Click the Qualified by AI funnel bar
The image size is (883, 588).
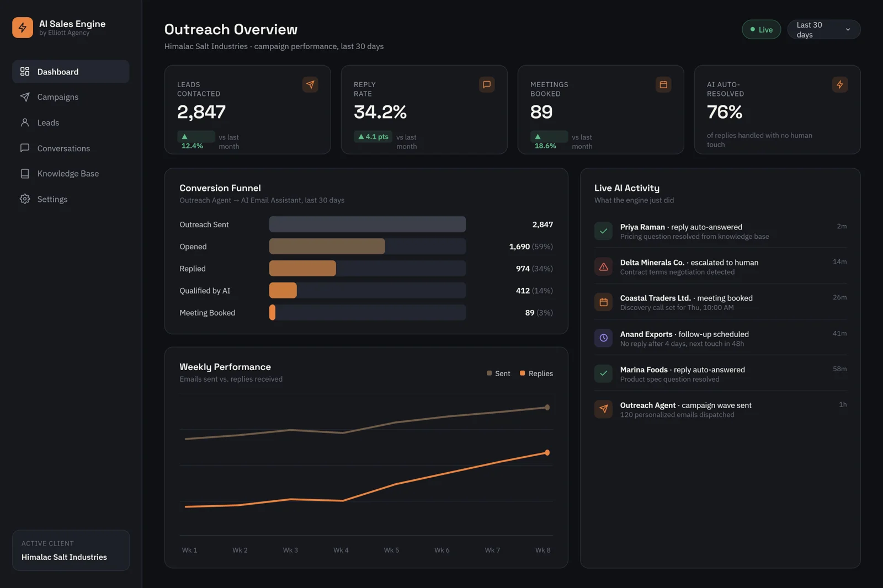click(x=283, y=291)
